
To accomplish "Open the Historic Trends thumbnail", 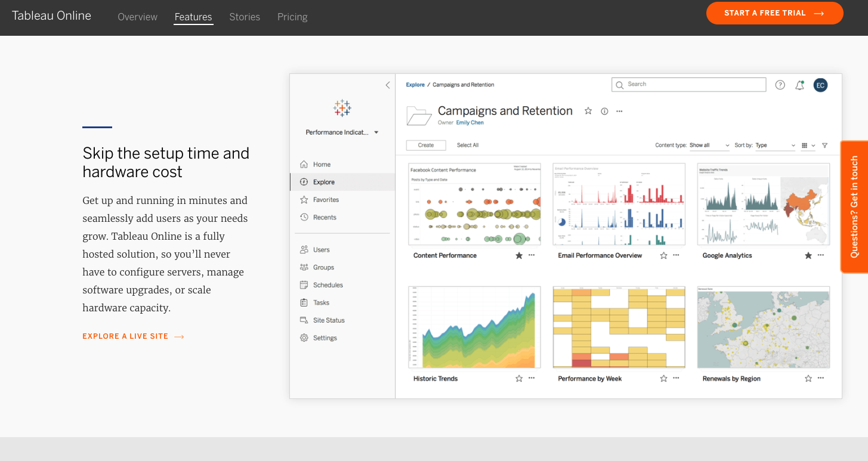I will tap(475, 327).
